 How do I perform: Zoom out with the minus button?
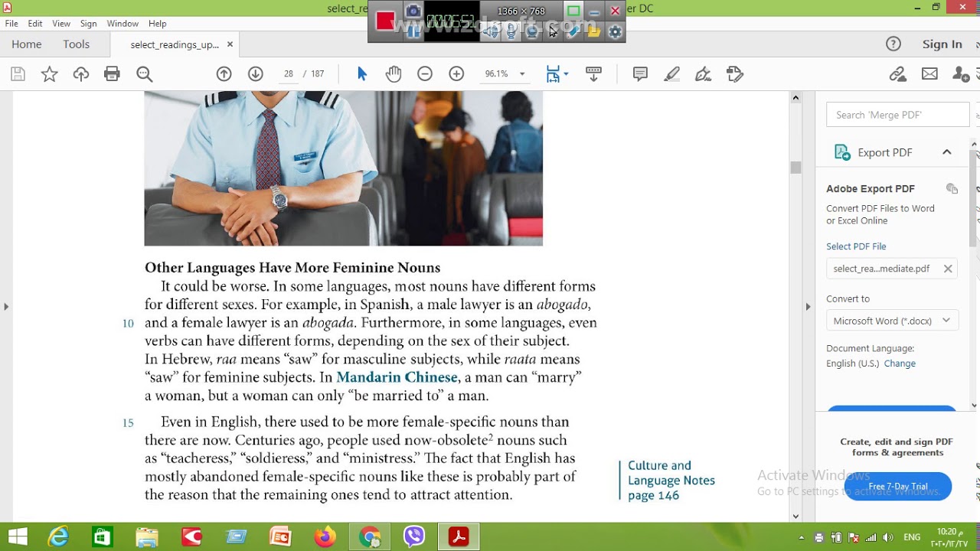point(425,74)
